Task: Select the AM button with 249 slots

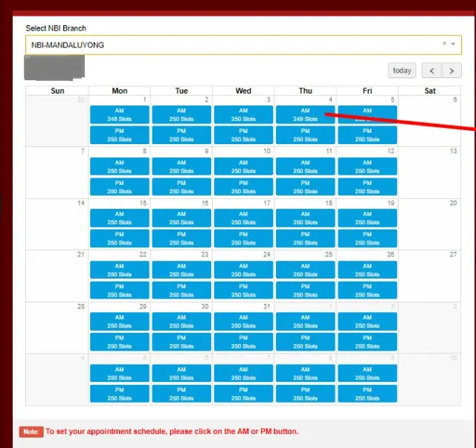Action: coord(305,114)
